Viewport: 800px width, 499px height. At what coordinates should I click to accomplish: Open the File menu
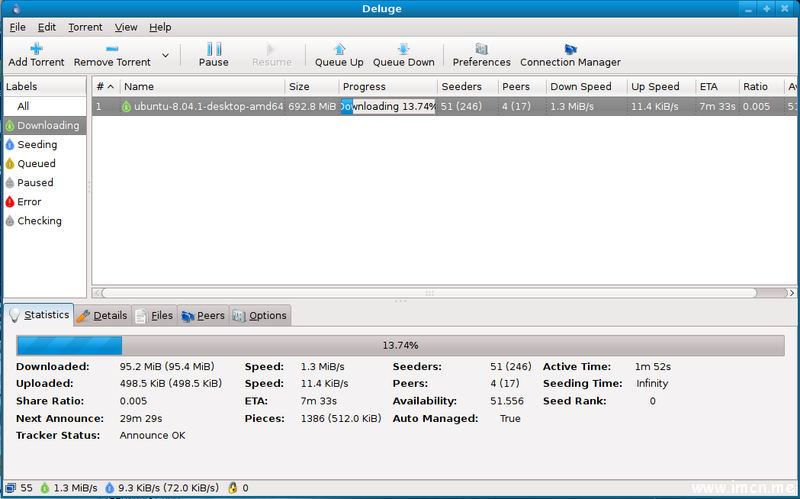click(x=17, y=27)
